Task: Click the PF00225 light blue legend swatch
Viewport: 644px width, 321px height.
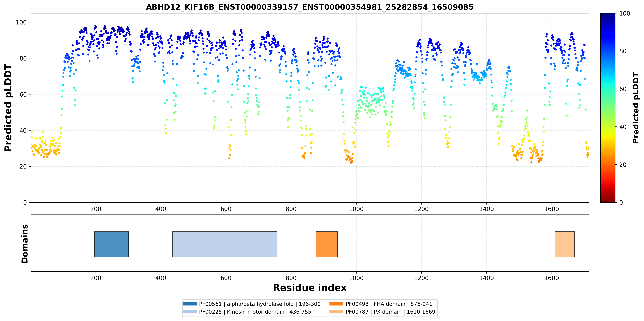Action: coord(189,311)
